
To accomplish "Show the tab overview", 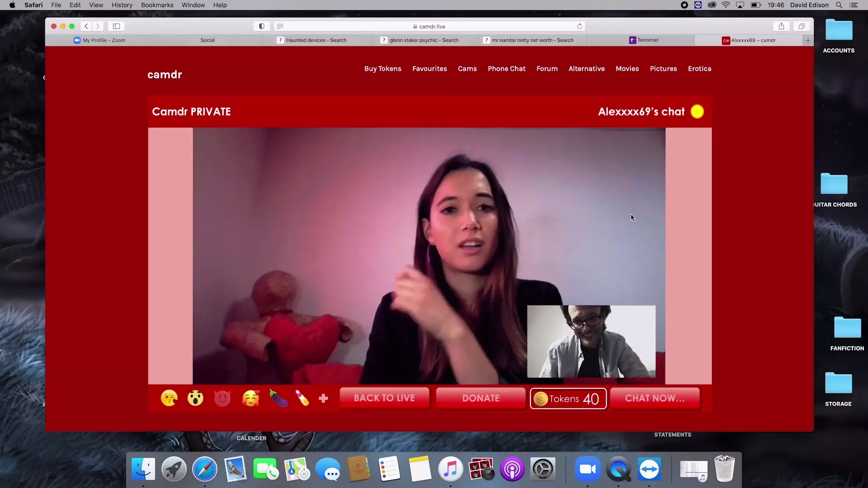I will [802, 26].
